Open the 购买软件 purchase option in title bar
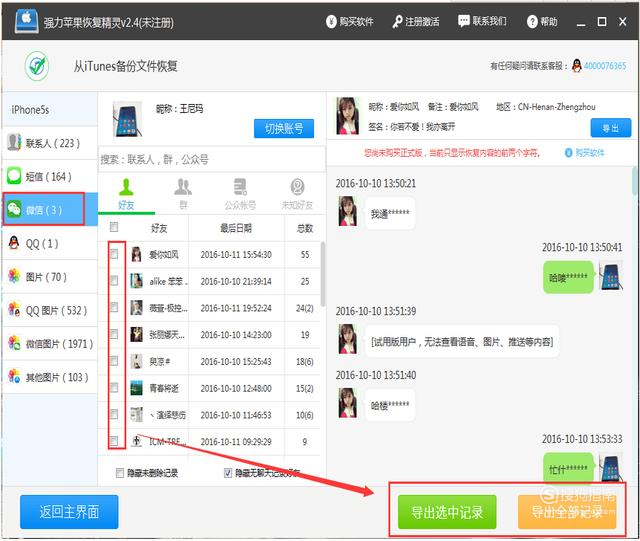This screenshot has width=640, height=541. click(349, 22)
